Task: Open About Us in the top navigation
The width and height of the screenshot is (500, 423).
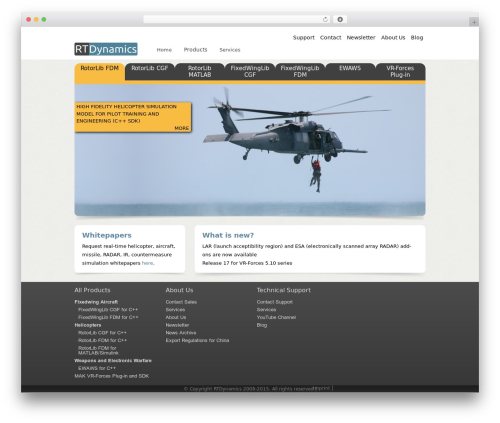Action: 393,38
